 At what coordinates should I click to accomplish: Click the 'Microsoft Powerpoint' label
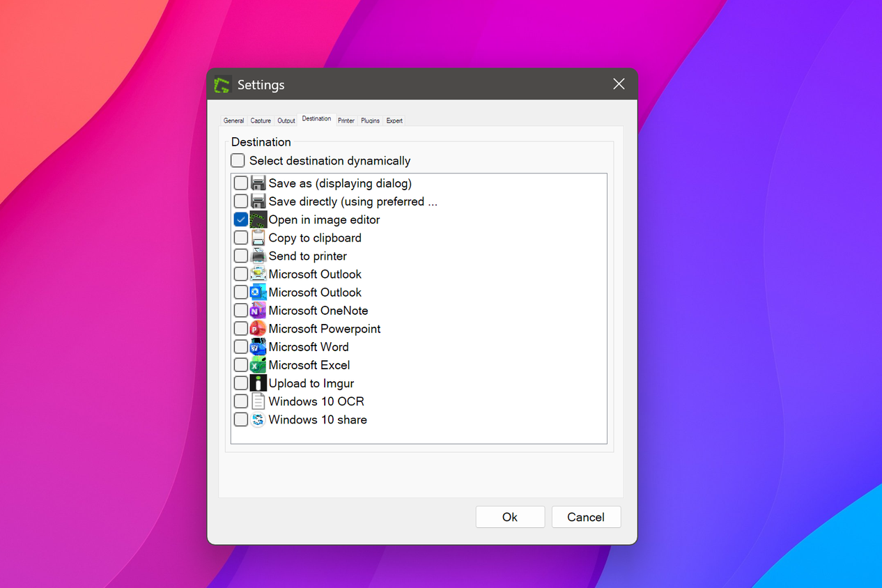325,328
